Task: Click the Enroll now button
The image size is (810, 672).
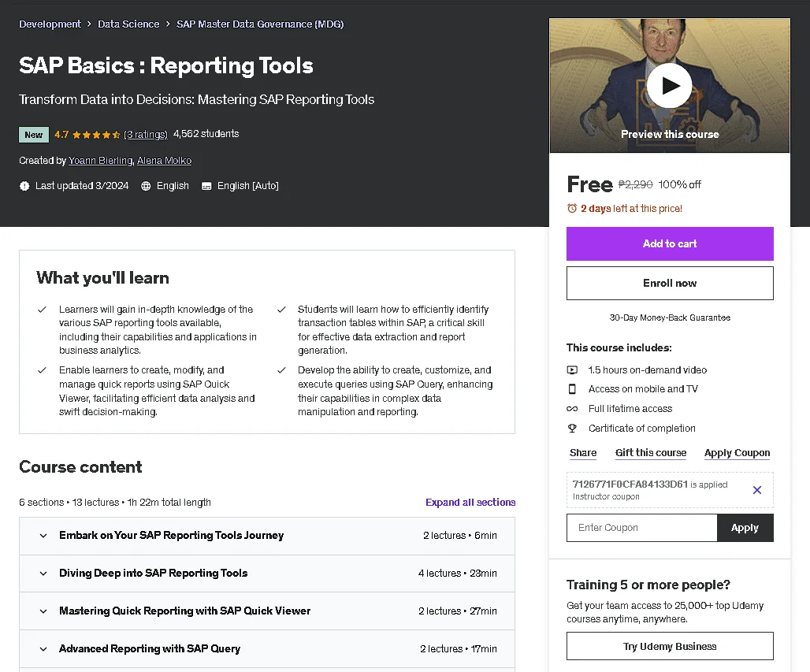Action: click(x=670, y=283)
